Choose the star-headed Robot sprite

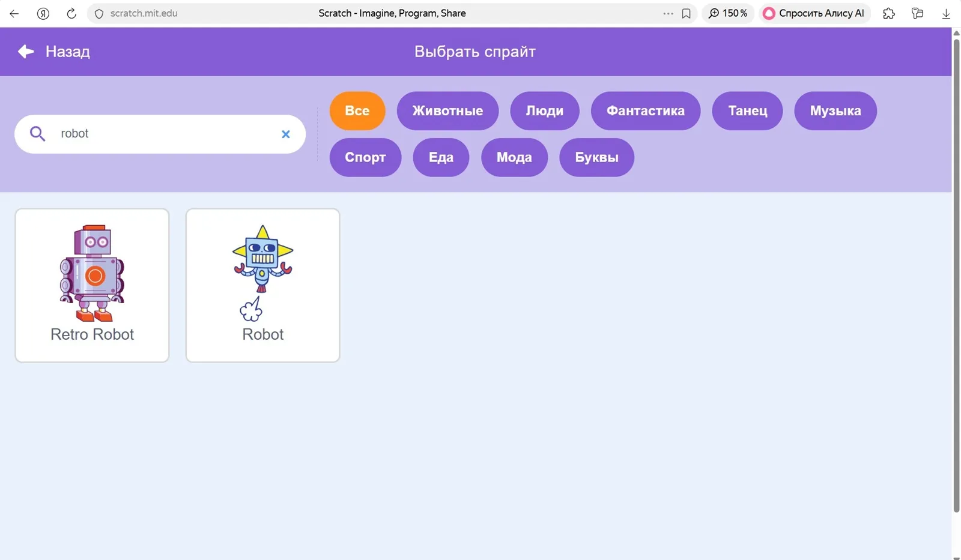(263, 285)
